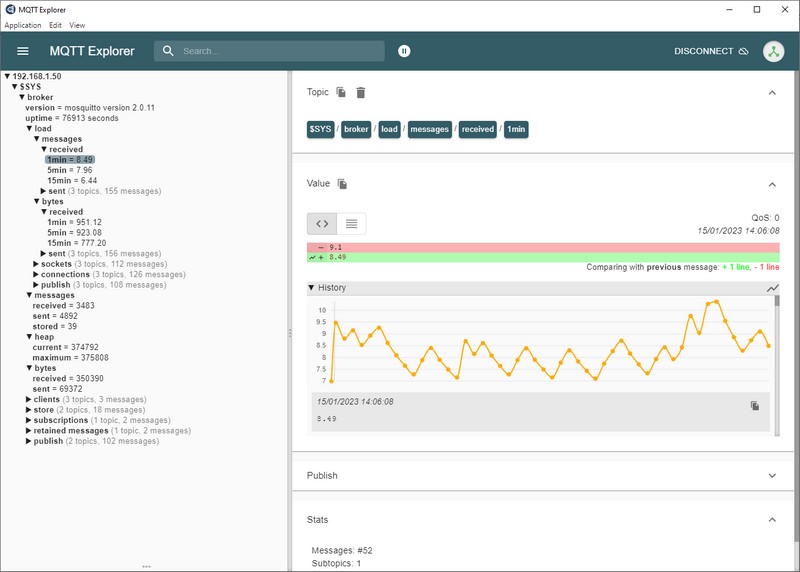
Task: Select the 5min = 7.96 topic
Action: [x=70, y=170]
